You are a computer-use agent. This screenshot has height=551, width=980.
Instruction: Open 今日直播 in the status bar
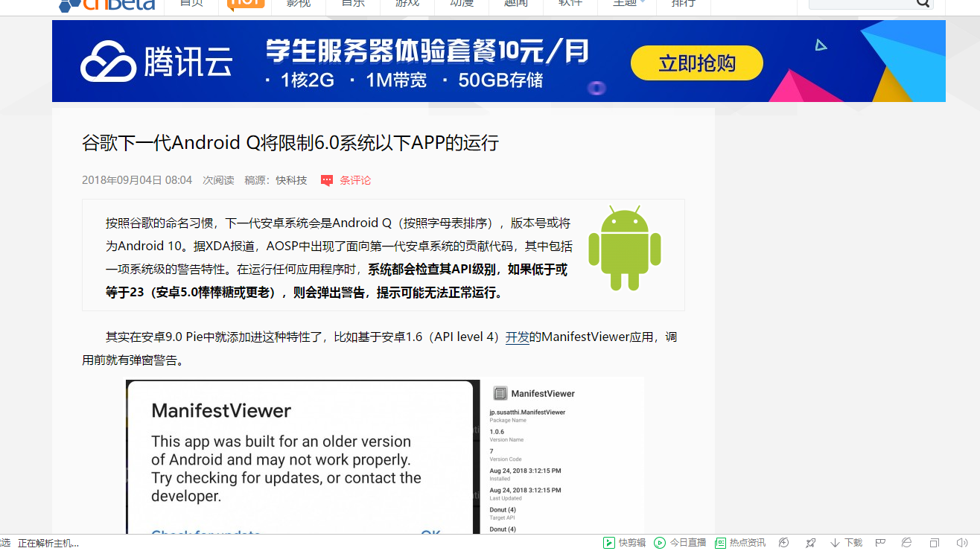tap(679, 543)
